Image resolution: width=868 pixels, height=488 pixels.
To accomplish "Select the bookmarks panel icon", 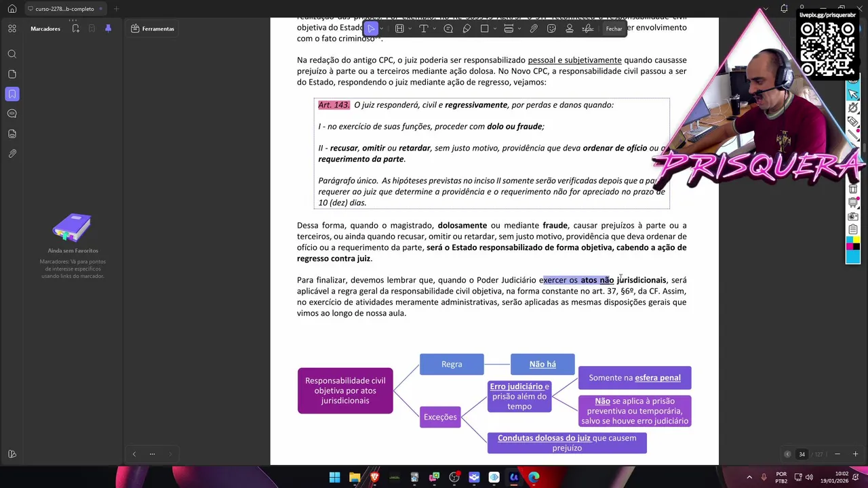I will 12,94.
